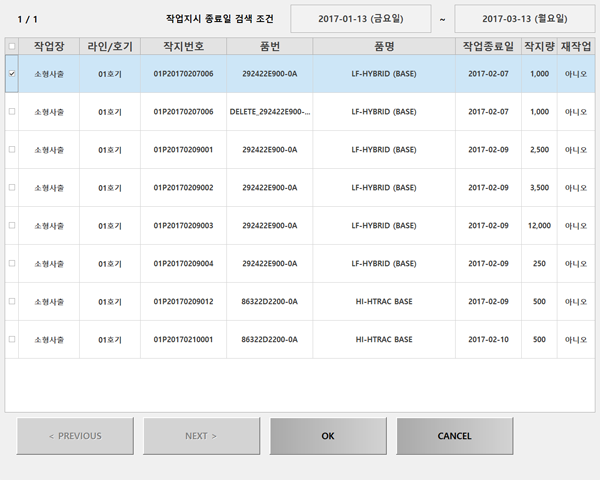The height and width of the screenshot is (480, 600).
Task: Check the row for work order 01P20170209001
Action: click(11, 150)
